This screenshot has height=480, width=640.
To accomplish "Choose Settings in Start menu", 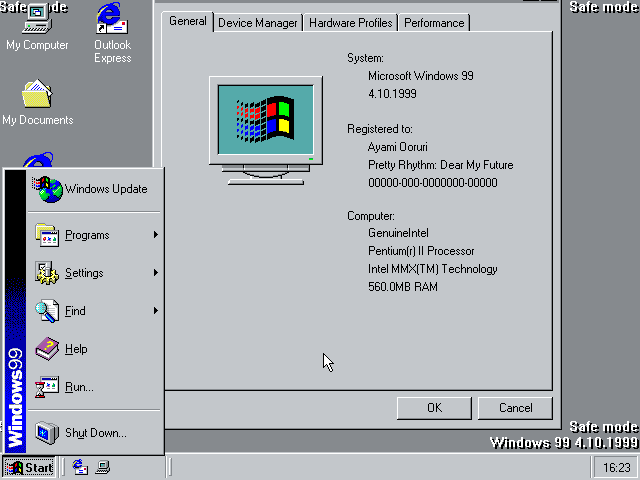I will coord(94,273).
